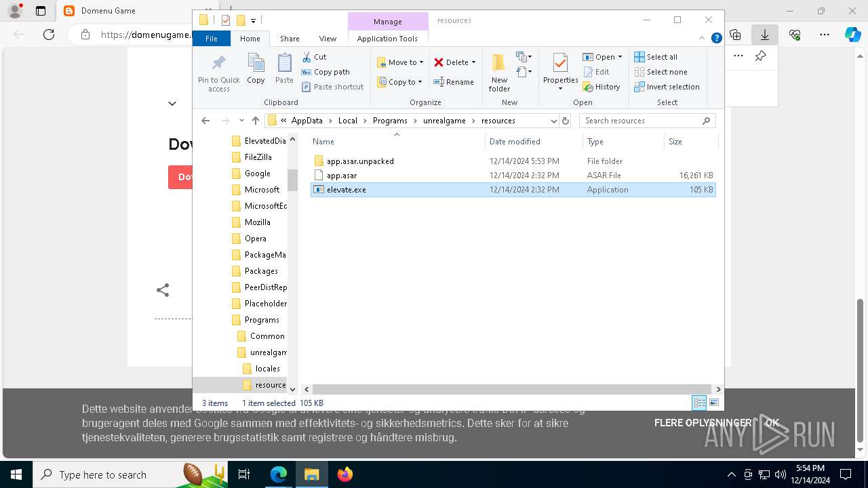Select Mozilla in the folder tree
The height and width of the screenshot is (488, 868).
coord(257,222)
